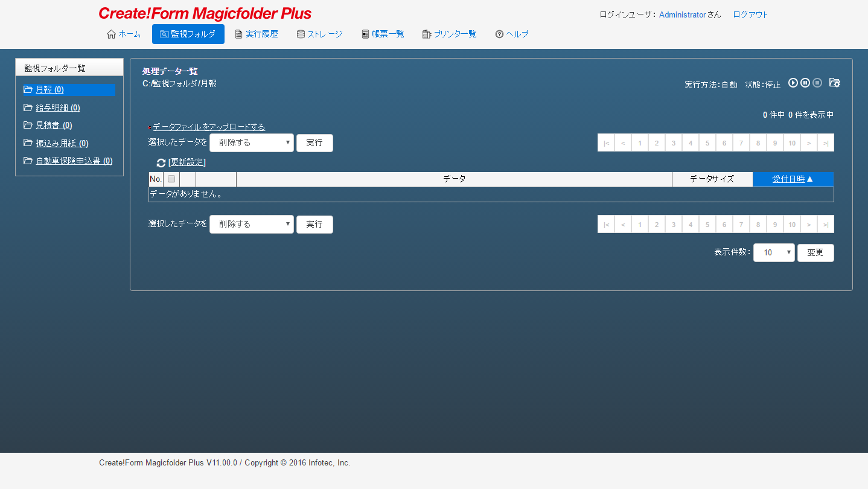Screen dimensions: 868x489
Task: Open the 実行履歴 menu
Action: coord(257,34)
